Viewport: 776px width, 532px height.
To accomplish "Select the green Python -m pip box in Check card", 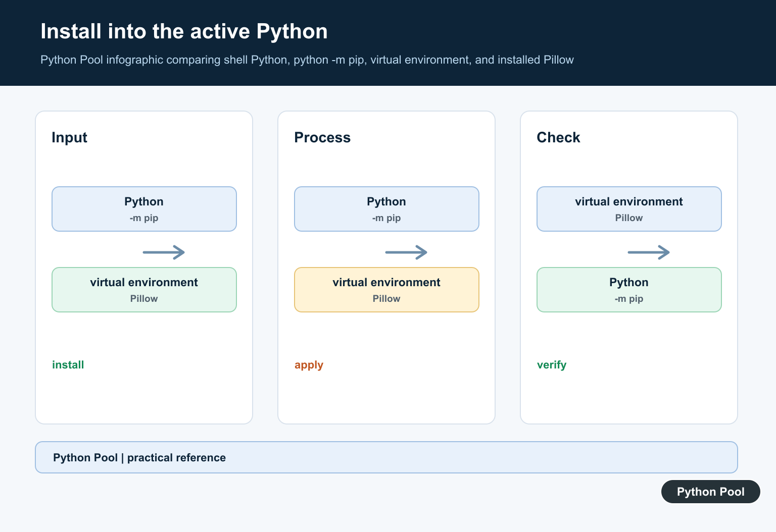I will (629, 290).
